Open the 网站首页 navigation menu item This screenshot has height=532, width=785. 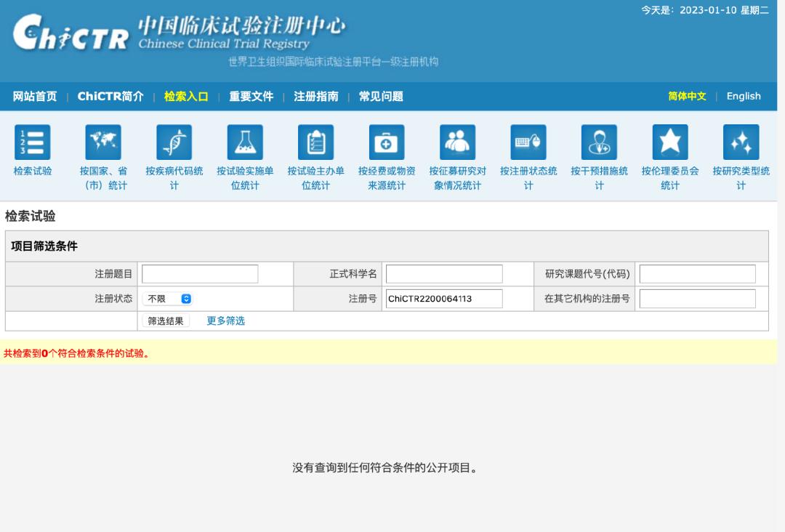(35, 97)
